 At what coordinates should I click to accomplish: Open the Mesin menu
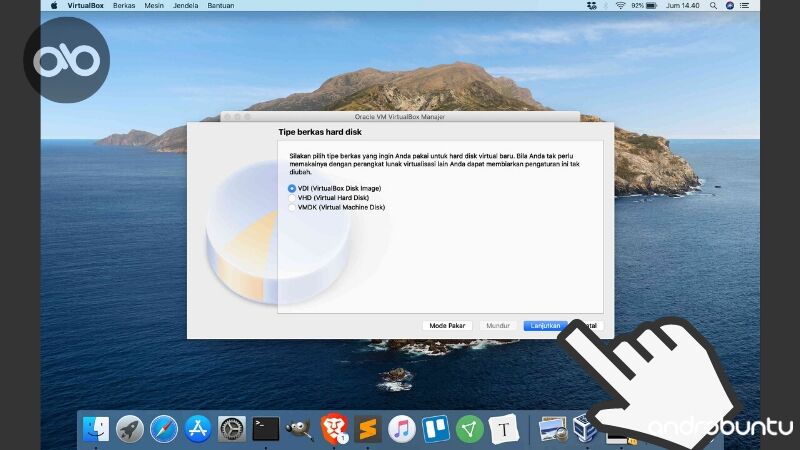[x=154, y=6]
